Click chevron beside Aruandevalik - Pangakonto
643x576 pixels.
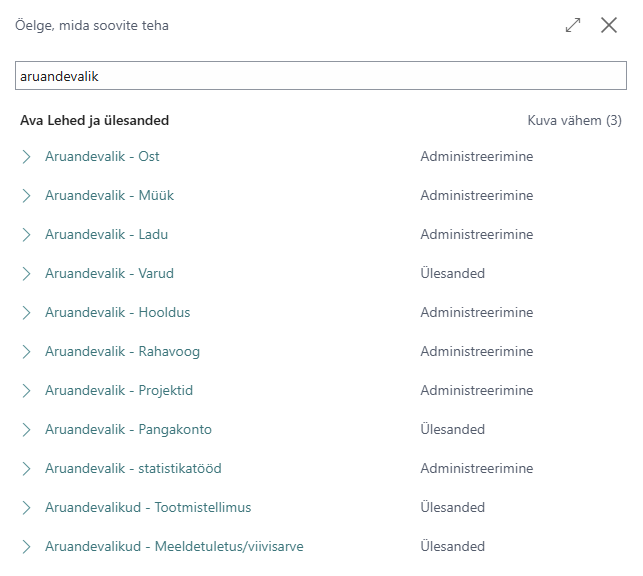tap(26, 430)
